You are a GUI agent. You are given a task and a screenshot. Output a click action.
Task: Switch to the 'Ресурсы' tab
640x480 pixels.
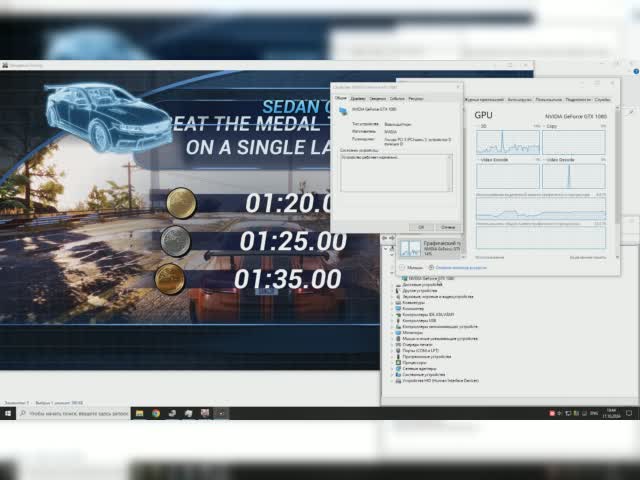[x=416, y=99]
